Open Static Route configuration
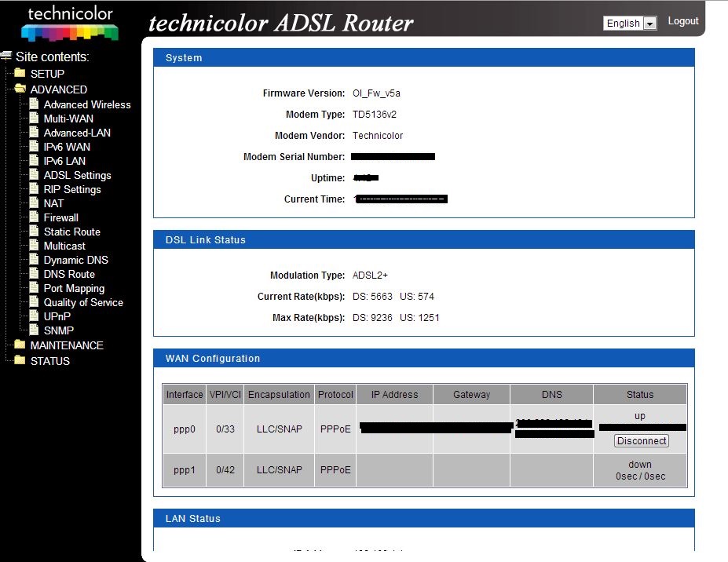Screen dimensions: 728x562 click(72, 232)
